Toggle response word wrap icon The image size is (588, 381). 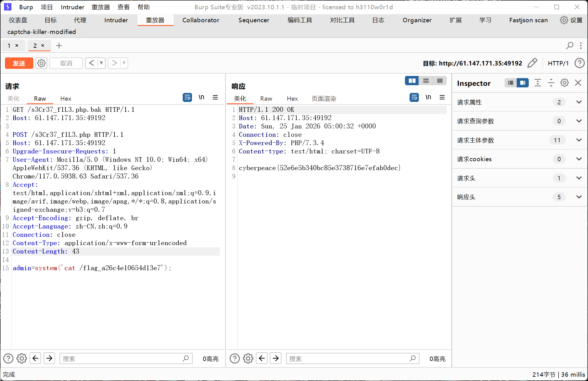click(x=414, y=98)
